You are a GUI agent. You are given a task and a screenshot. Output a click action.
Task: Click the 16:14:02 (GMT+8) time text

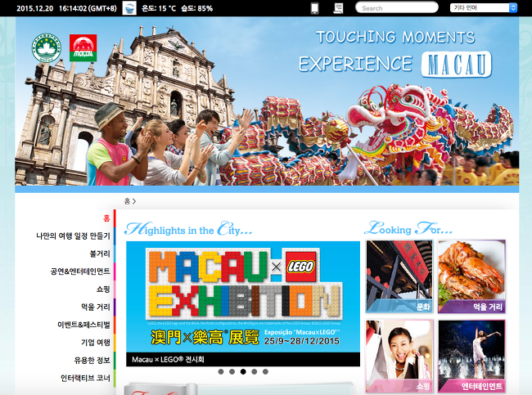point(88,8)
